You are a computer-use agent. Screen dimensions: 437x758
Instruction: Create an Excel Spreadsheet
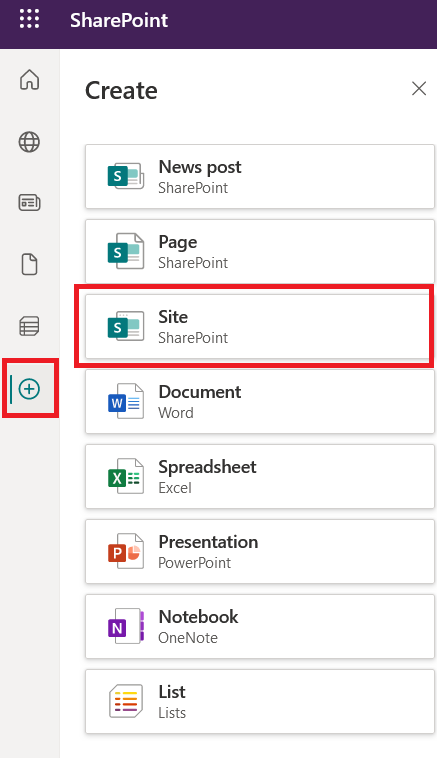coord(260,476)
